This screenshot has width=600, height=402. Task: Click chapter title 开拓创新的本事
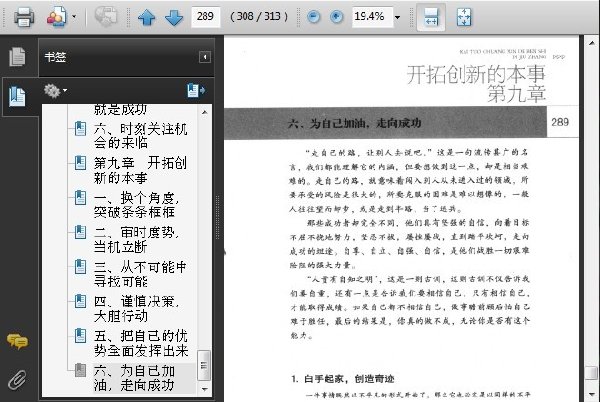(x=476, y=74)
